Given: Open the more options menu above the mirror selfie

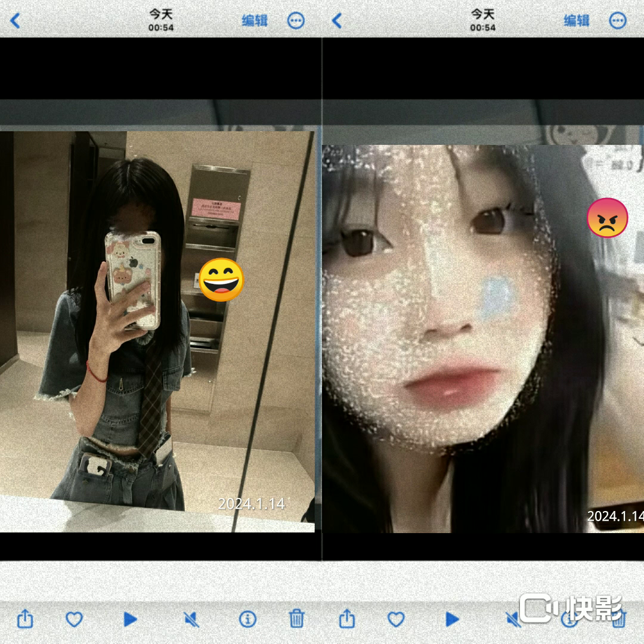Looking at the screenshot, I should point(296,21).
